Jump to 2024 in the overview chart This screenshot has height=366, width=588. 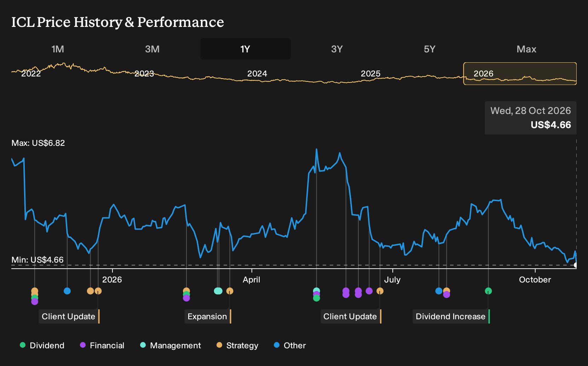click(257, 74)
